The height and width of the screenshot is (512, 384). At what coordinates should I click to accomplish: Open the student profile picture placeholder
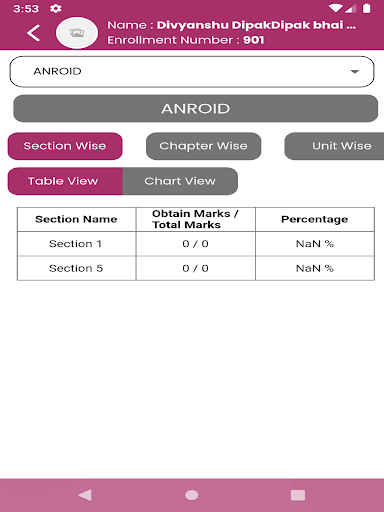[77, 33]
